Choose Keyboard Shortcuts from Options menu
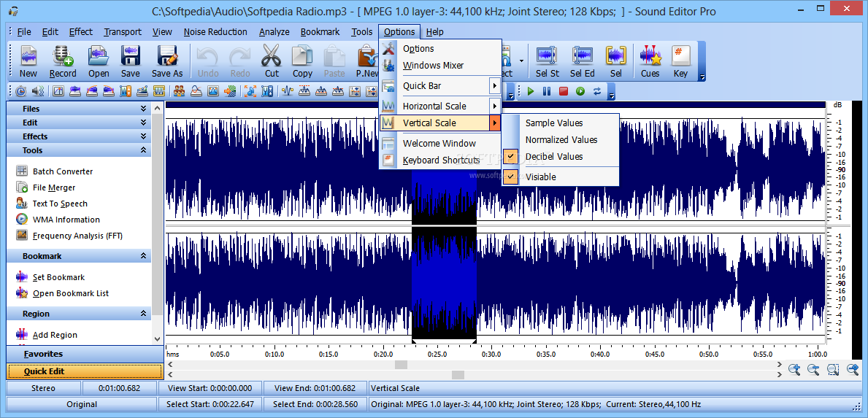Image resolution: width=868 pixels, height=418 pixels. tap(441, 160)
